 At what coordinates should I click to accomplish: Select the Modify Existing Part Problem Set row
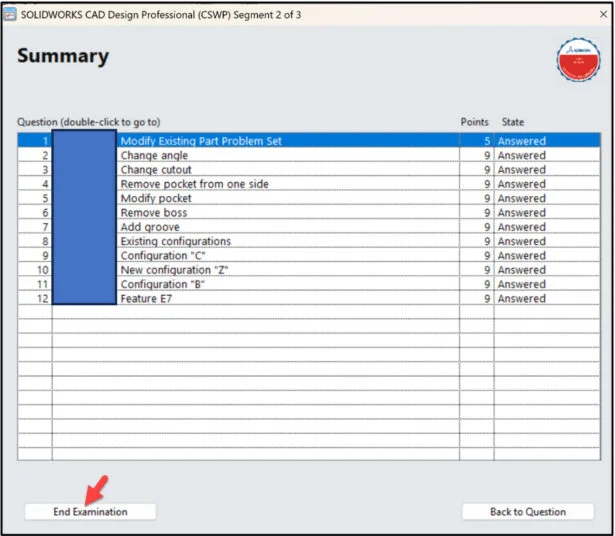click(x=200, y=141)
